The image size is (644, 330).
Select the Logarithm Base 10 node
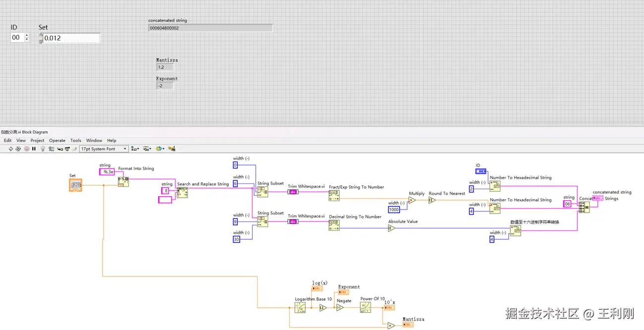pyautogui.click(x=301, y=308)
